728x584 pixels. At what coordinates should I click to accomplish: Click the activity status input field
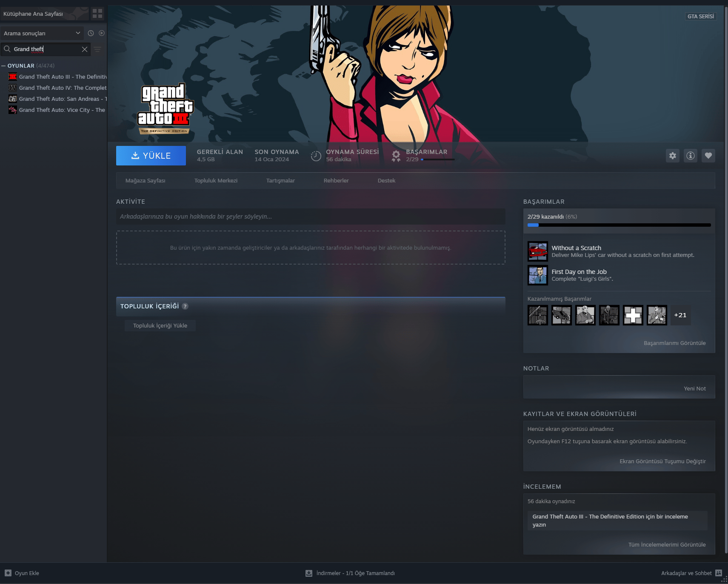311,217
